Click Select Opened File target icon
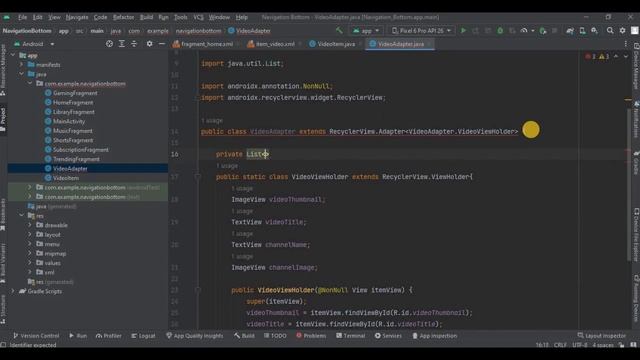 tap(109, 44)
